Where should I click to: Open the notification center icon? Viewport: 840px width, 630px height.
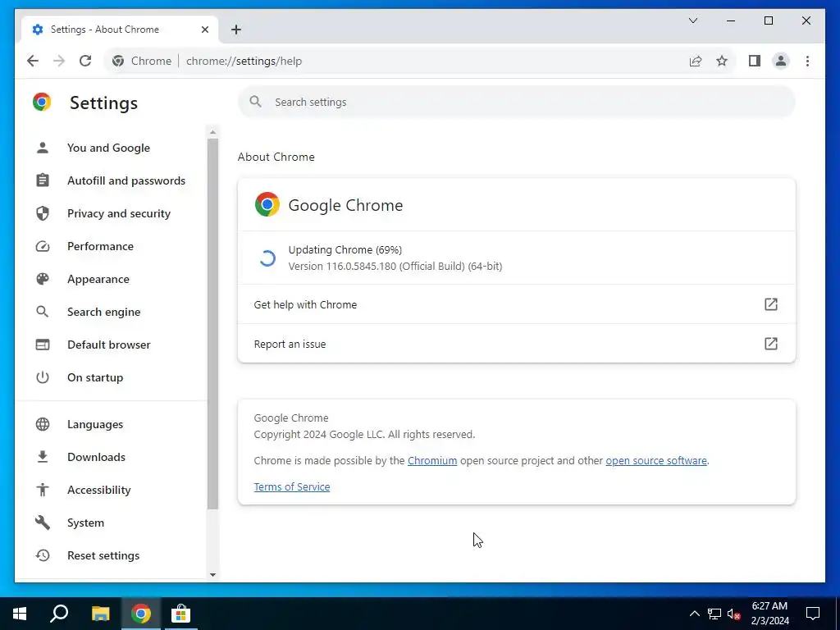click(x=813, y=614)
